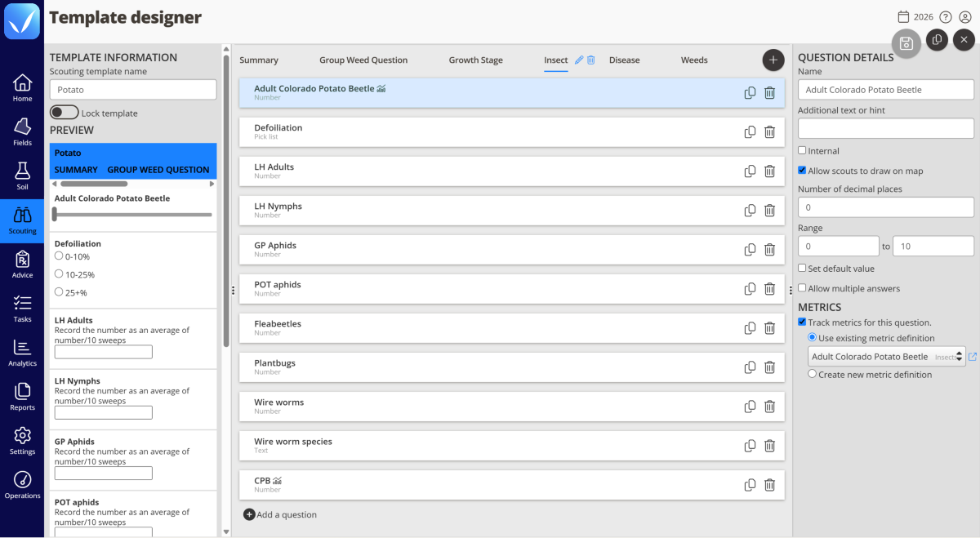
Task: Close the template designer
Action: tap(964, 39)
